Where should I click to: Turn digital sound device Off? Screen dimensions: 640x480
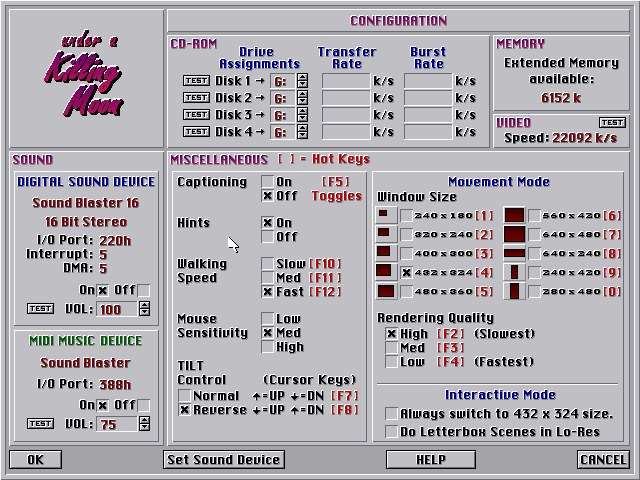144,290
